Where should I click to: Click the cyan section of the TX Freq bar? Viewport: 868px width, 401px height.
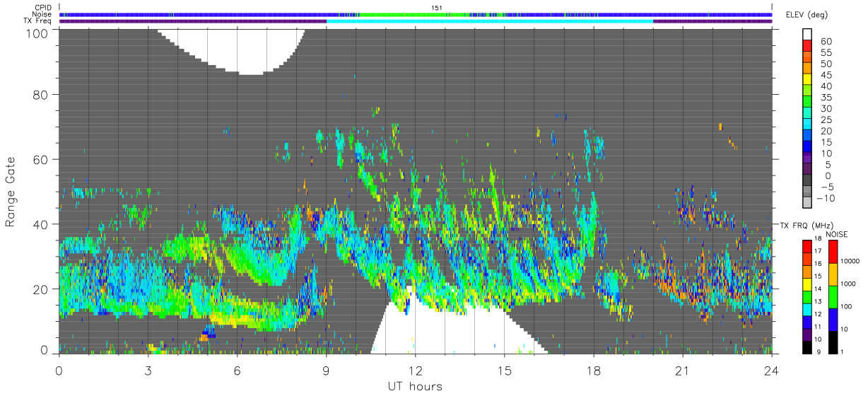pos(490,21)
